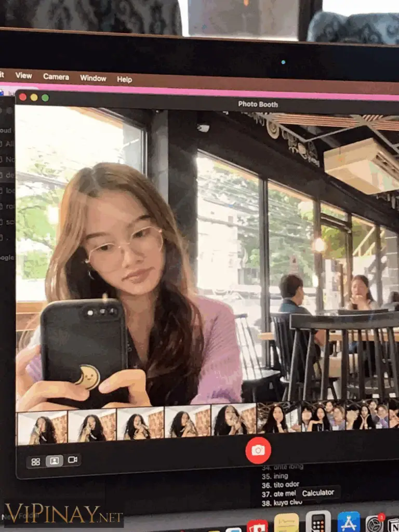Open the Window menu
This screenshot has height=532, width=399.
click(x=93, y=78)
